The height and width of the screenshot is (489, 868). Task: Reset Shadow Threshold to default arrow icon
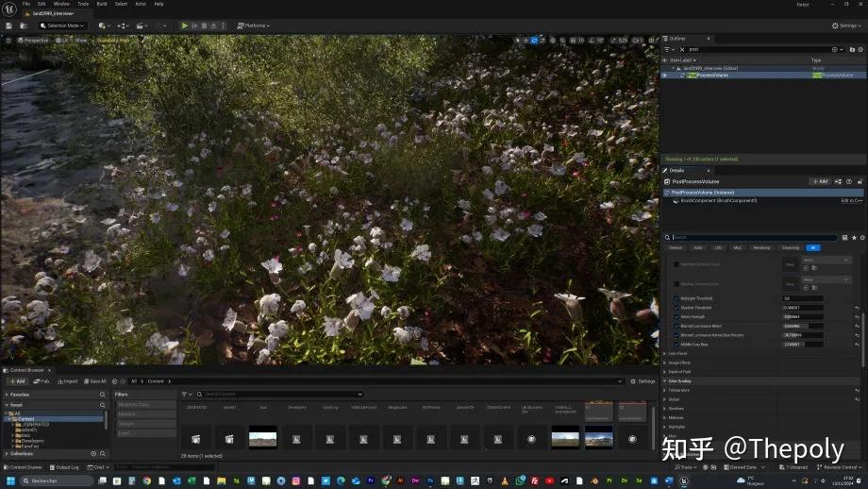[x=857, y=308]
